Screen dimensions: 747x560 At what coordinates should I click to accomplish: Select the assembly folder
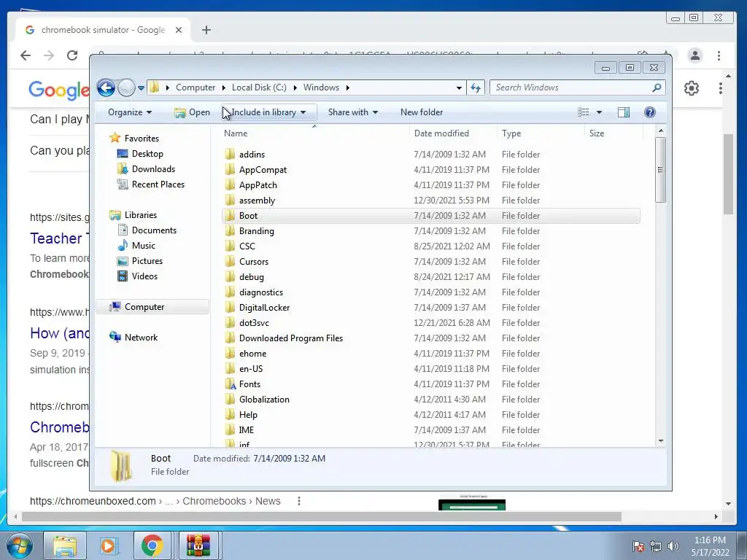tap(258, 201)
